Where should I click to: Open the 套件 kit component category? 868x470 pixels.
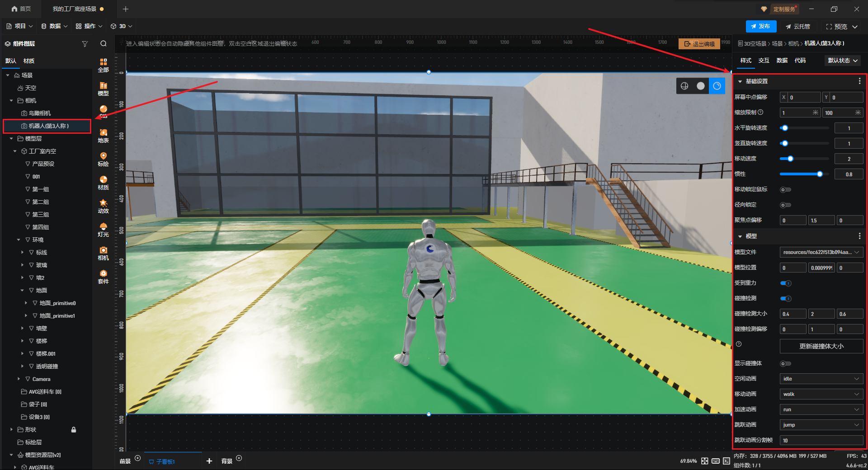click(x=104, y=277)
